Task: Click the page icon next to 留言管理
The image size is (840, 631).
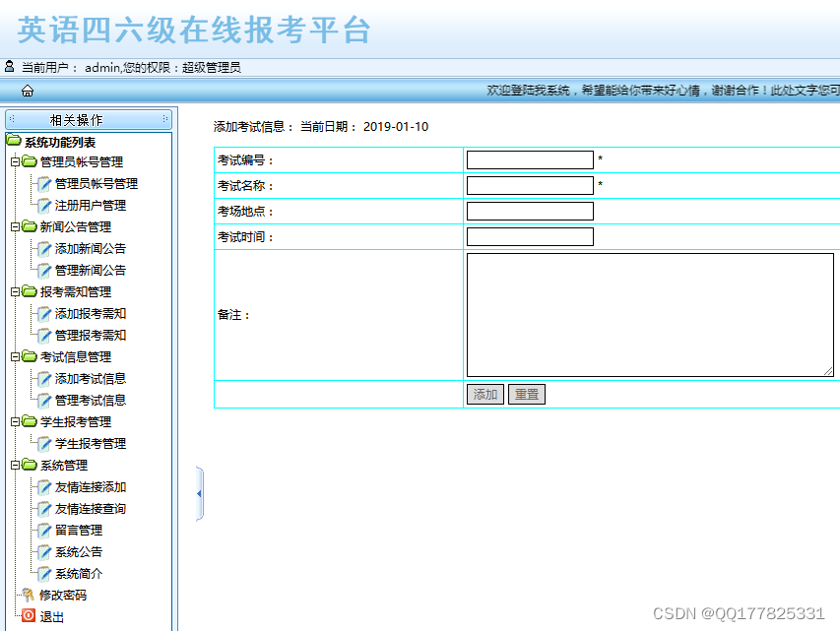Action: [44, 531]
